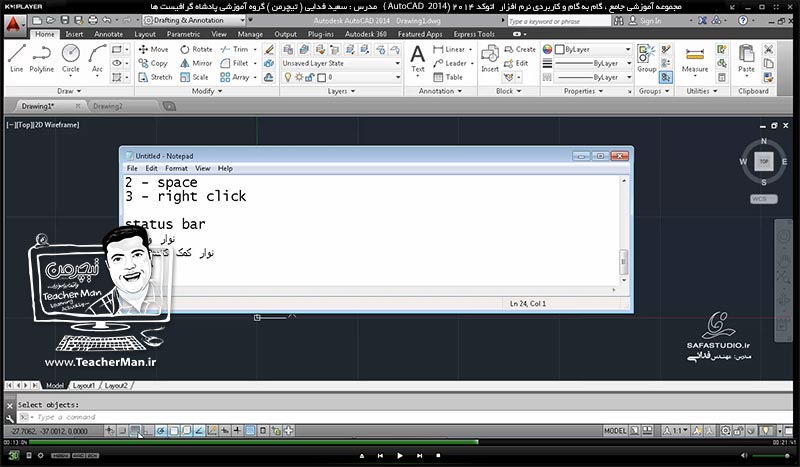Toggle Object Snap in status bar

pos(174,431)
